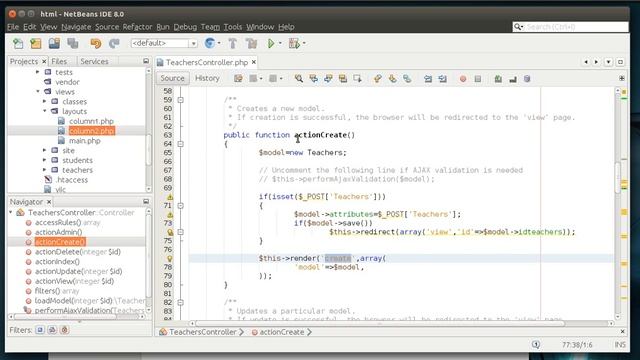Select actionIndex() in the Navigator
Viewport: 640px width, 360px height.
click(x=57, y=262)
